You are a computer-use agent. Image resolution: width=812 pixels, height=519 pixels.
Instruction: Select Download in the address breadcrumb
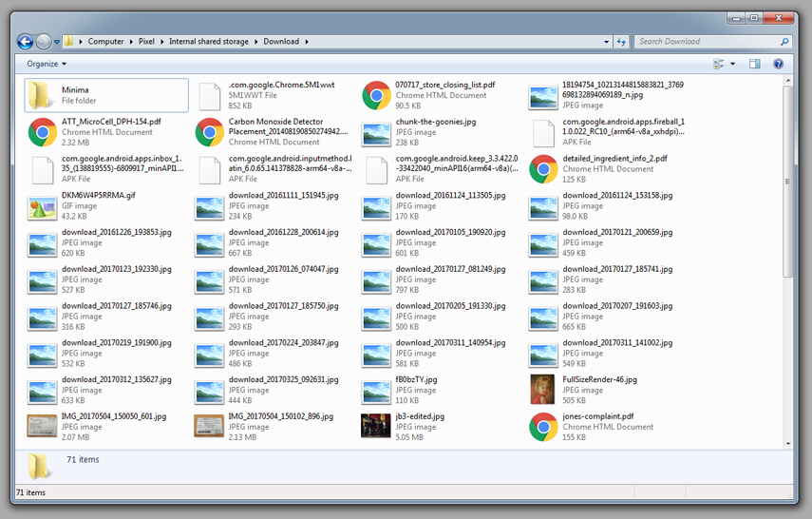tap(281, 42)
